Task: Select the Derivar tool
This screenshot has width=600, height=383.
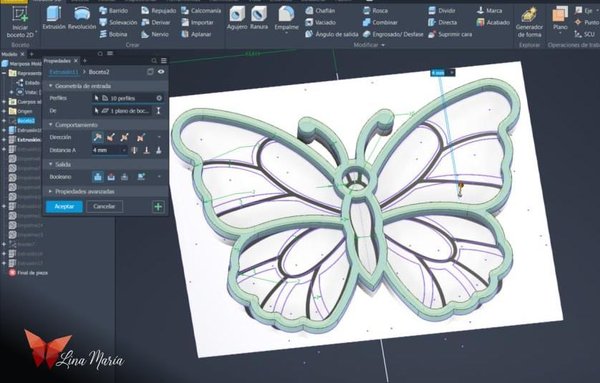Action: click(x=156, y=23)
